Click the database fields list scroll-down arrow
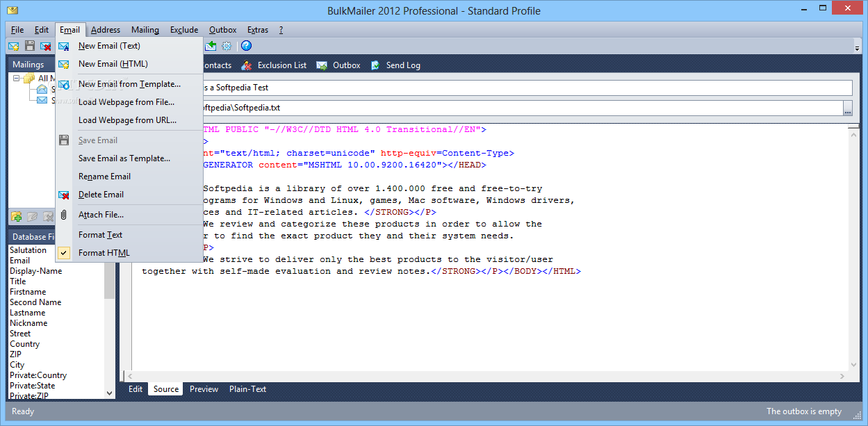Image resolution: width=868 pixels, height=426 pixels. click(x=110, y=393)
